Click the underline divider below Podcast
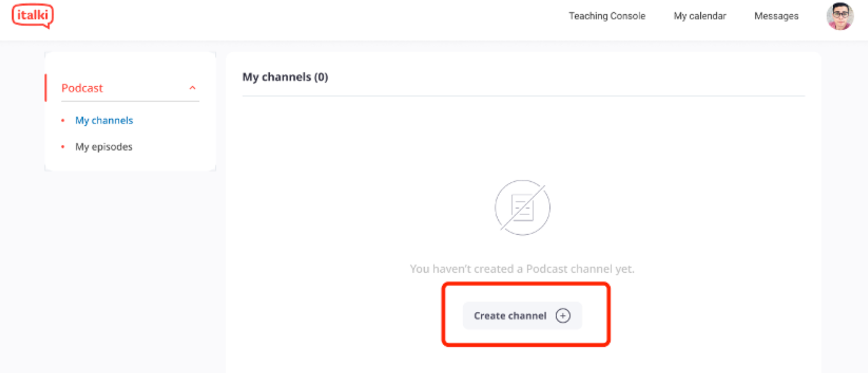The width and height of the screenshot is (868, 373). 130,101
